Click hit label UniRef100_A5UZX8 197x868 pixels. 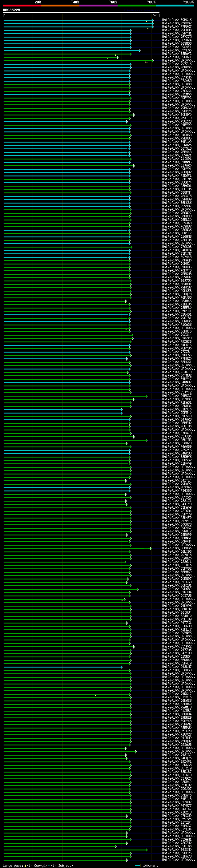tap(177, 121)
